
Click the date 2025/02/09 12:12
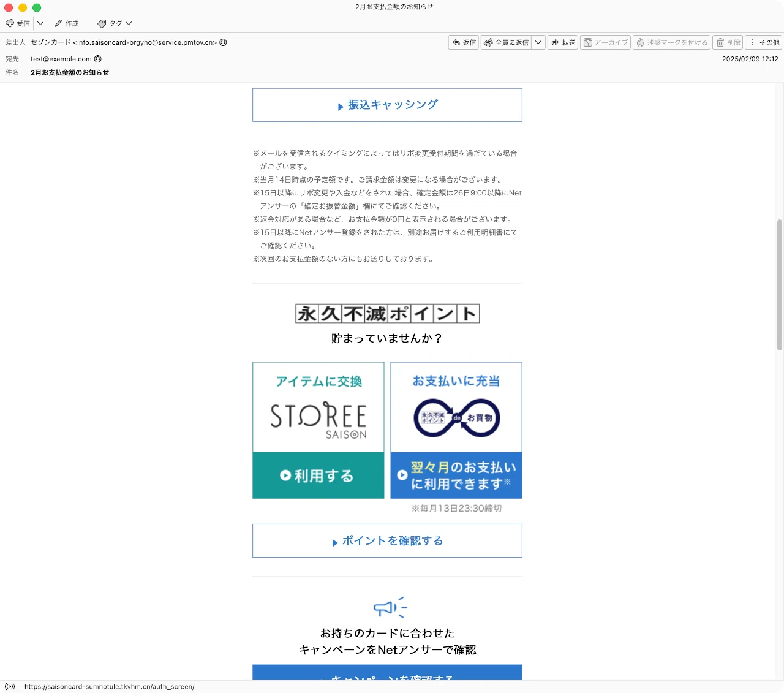pos(750,59)
